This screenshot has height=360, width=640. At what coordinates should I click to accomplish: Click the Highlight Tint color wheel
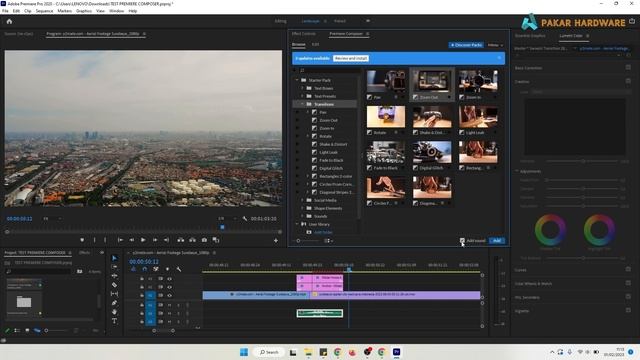599,230
